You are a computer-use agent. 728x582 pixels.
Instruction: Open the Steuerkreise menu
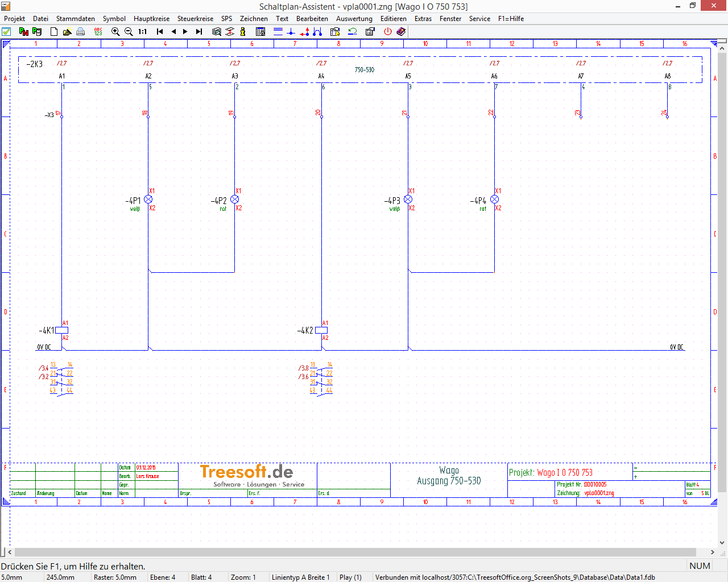click(x=195, y=19)
